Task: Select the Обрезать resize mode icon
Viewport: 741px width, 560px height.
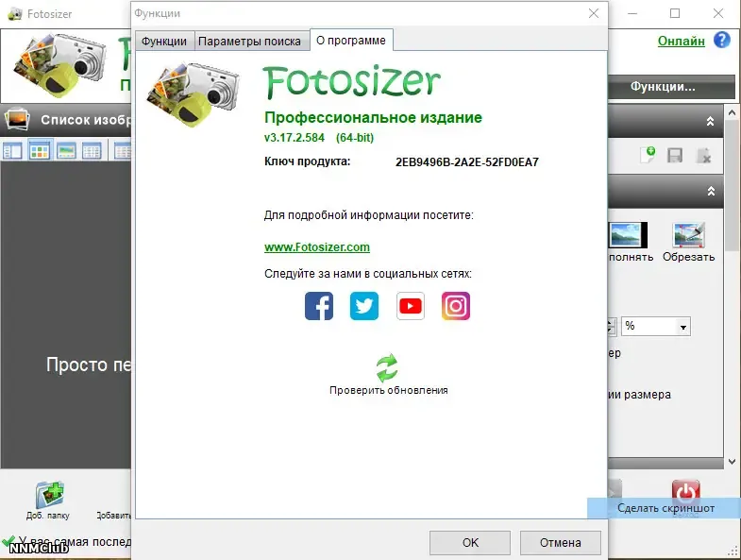Action: [688, 235]
